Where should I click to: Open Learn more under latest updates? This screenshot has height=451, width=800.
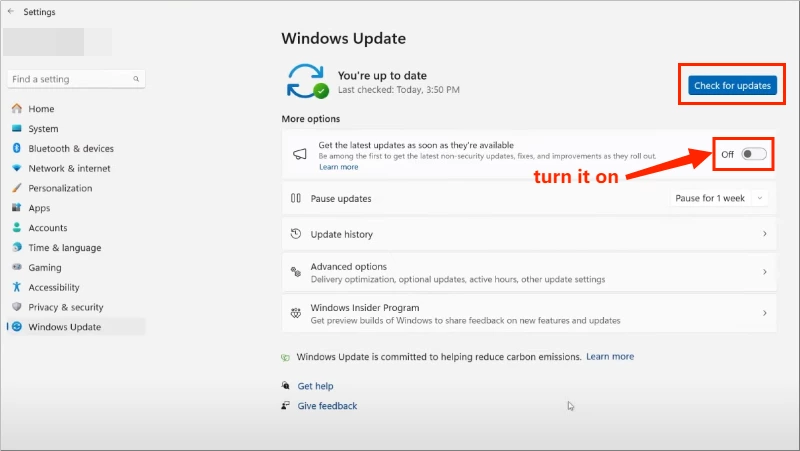[339, 167]
